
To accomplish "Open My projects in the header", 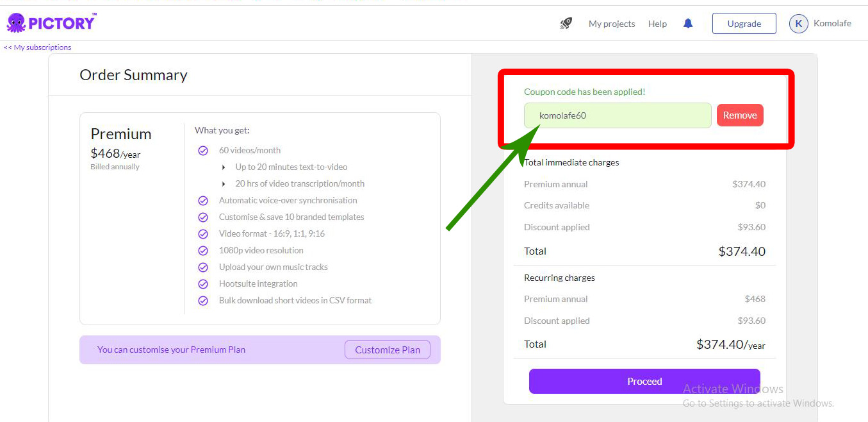I will (612, 24).
